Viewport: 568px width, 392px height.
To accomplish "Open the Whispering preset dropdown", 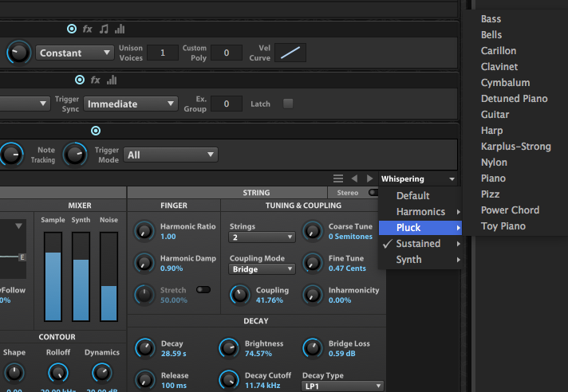I will 418,178.
